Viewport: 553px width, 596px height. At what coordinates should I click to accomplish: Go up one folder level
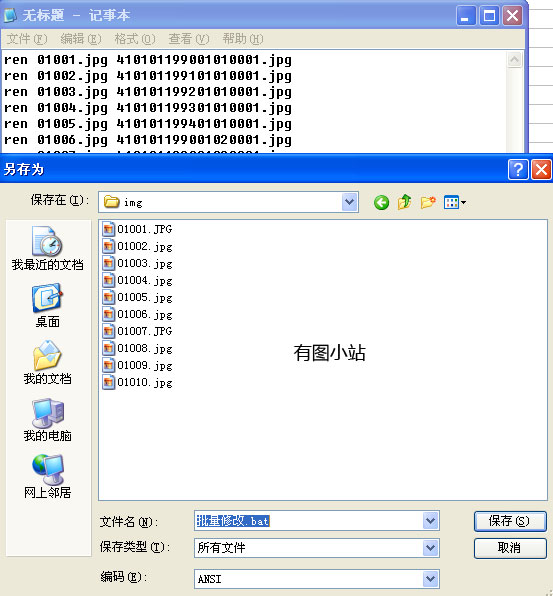[x=404, y=202]
